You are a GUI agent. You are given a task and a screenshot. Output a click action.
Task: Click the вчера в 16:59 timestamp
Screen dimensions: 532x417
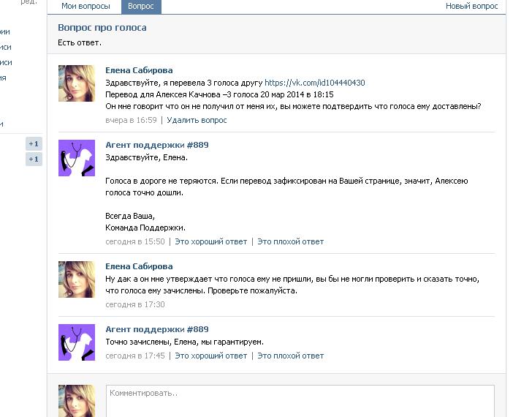131,120
